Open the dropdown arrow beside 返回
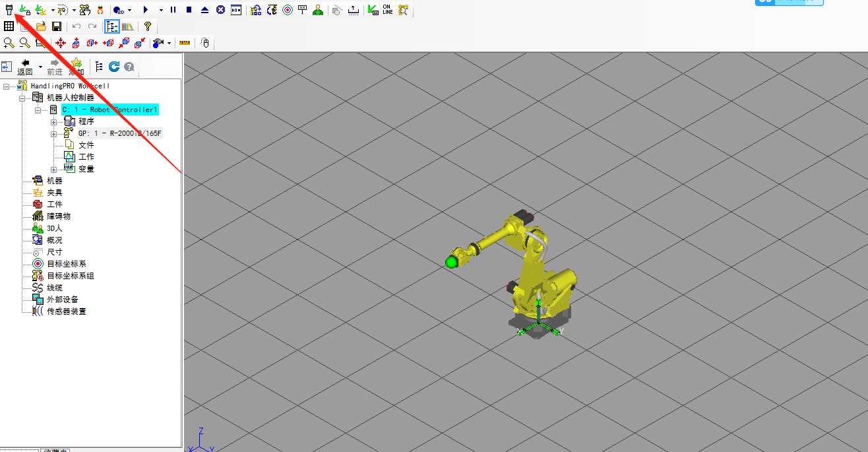 pos(40,67)
